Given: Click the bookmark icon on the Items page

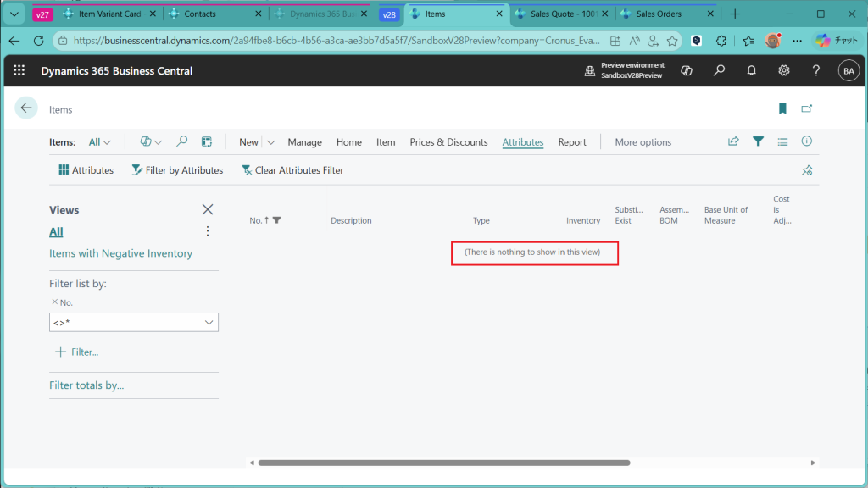Looking at the screenshot, I should (x=782, y=108).
